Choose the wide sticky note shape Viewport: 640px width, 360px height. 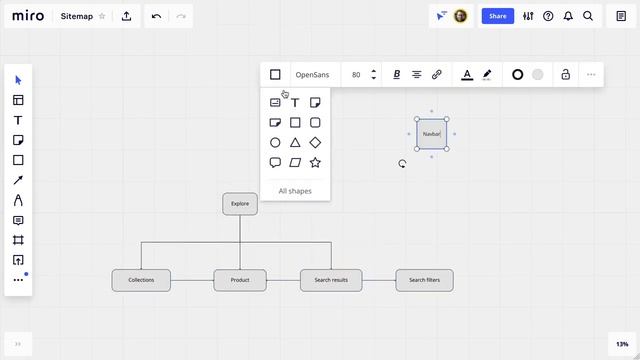tap(275, 122)
